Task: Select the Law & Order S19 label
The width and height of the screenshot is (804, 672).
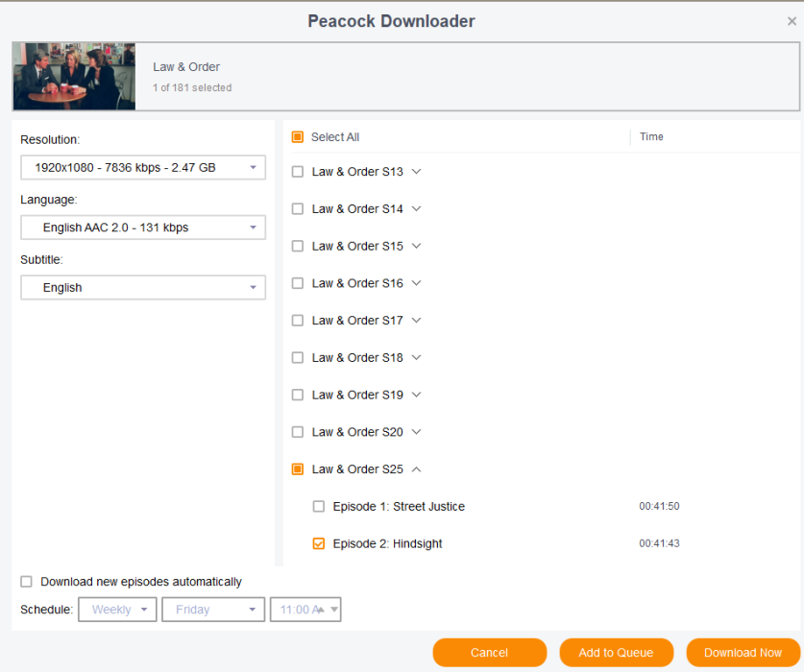Action: 357,395
